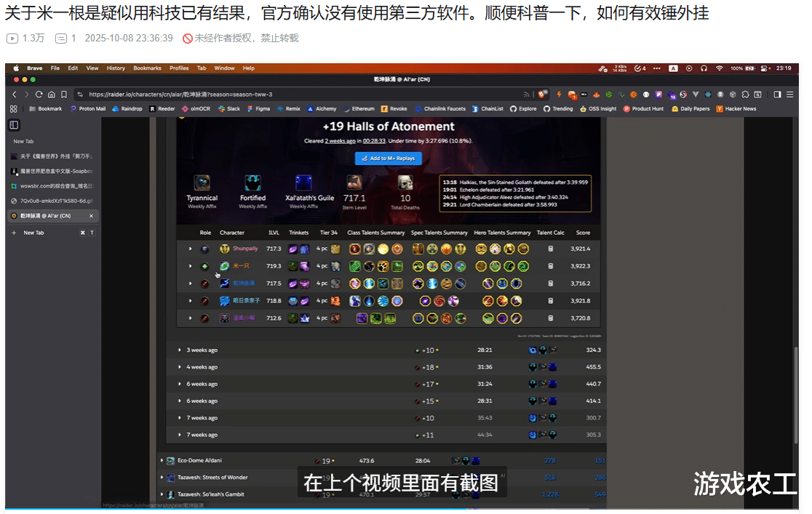Click the Fortified affix icon

click(x=252, y=182)
